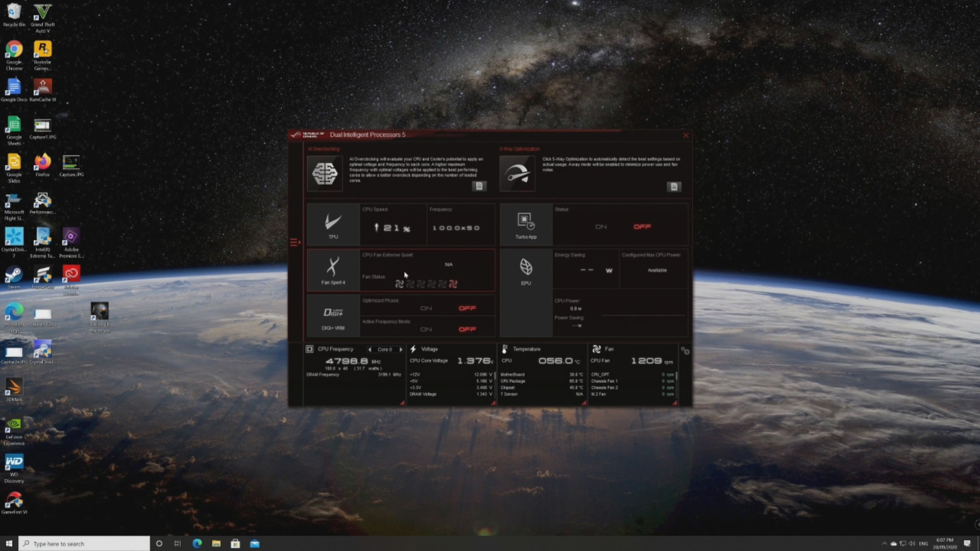Click the DRAM Frequency row

coord(354,375)
